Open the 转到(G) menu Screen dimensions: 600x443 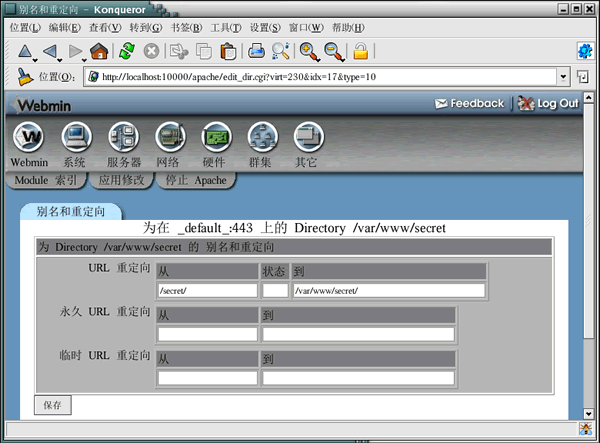[146, 28]
